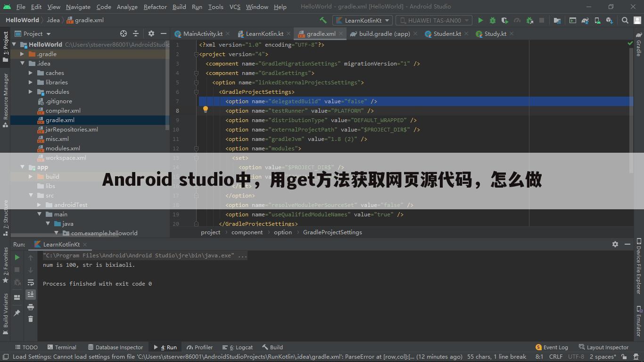Open the HUAWEI TAS-AN00 device selector

434,20
